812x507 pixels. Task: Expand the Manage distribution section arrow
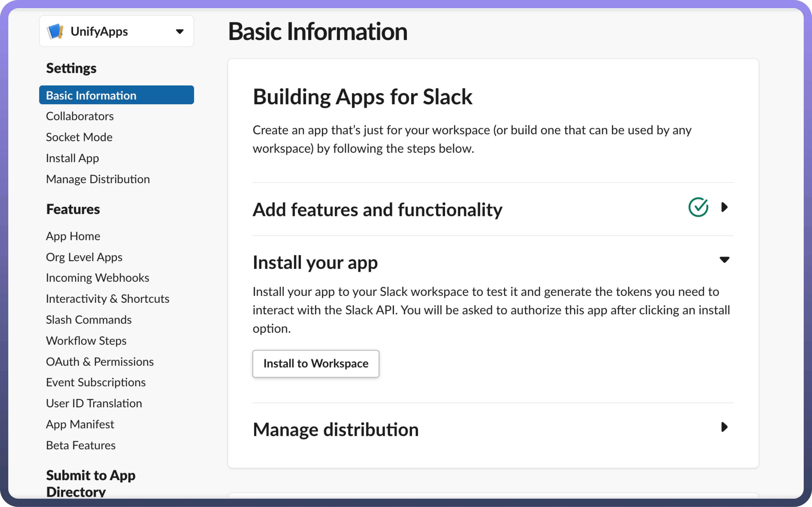(x=724, y=427)
